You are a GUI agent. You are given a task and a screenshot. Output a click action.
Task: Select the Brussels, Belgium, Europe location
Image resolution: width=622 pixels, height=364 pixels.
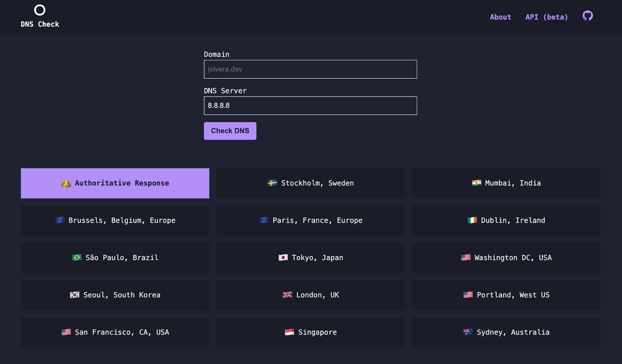[115, 220]
